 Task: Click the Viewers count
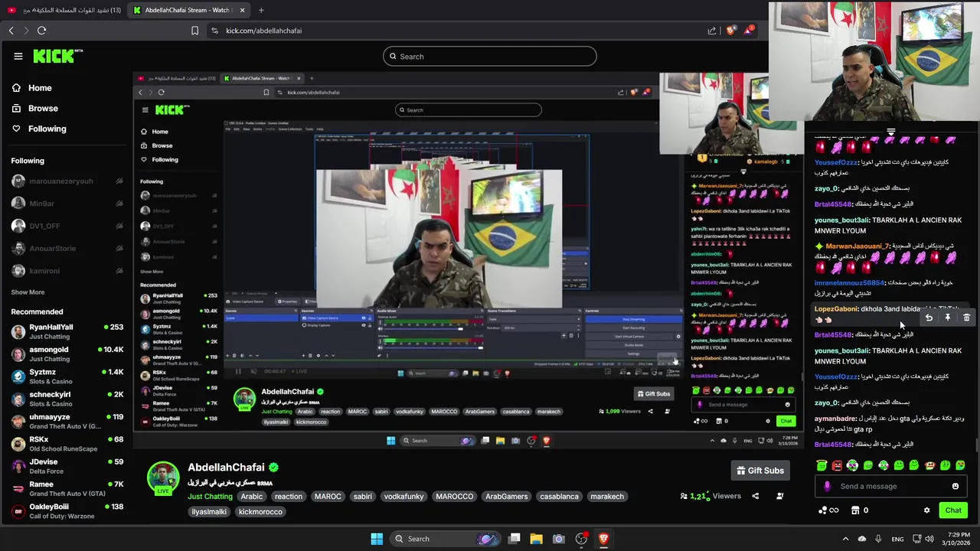[710, 496]
